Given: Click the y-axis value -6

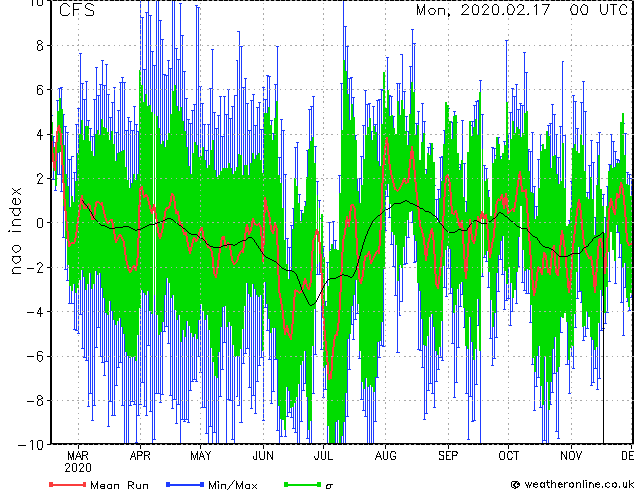Looking at the screenshot, I should (35, 356).
